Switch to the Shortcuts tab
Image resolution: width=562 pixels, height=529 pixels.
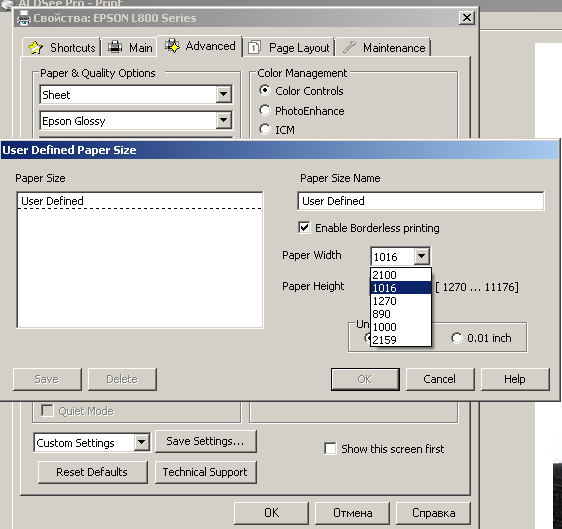[x=61, y=47]
